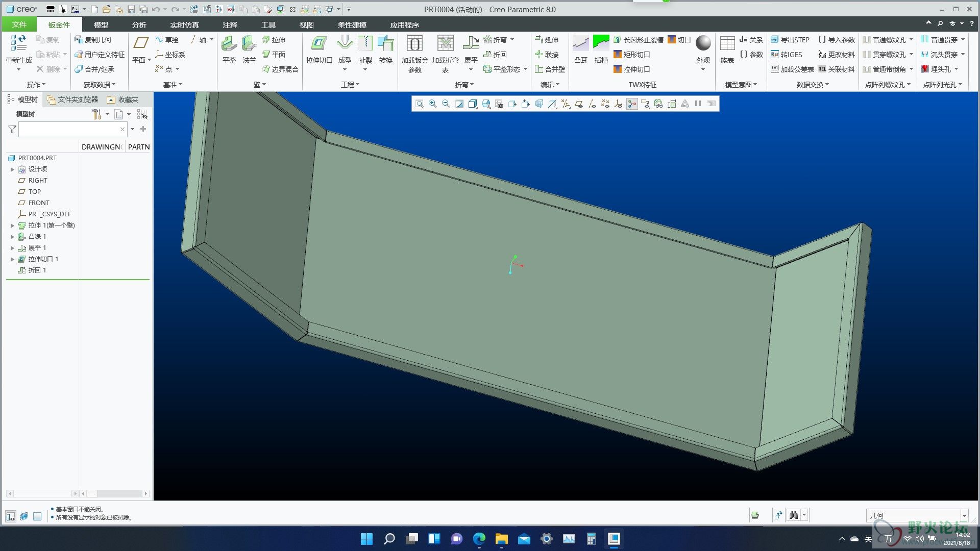This screenshot has width=980, height=551.
Task: Click the 转换 conversion tool
Action: coord(386,49)
